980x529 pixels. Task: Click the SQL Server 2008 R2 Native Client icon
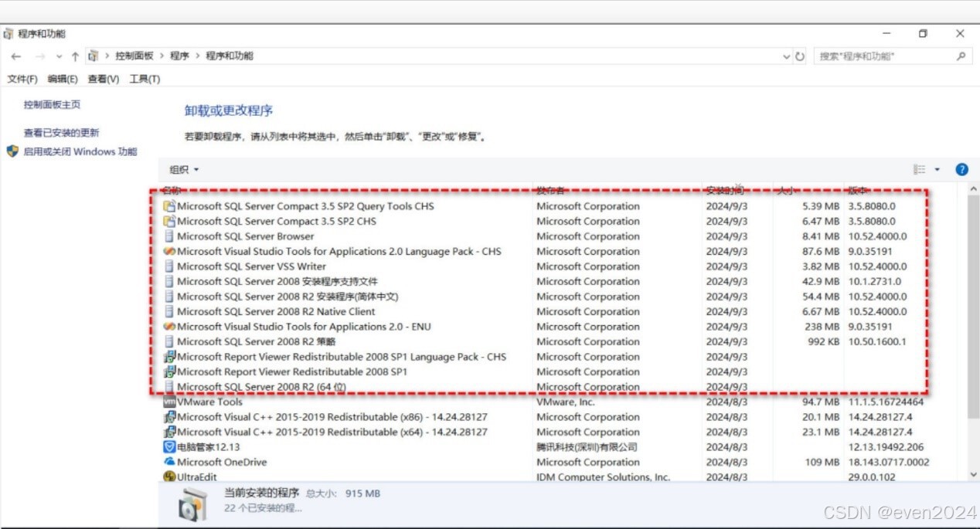click(x=169, y=311)
